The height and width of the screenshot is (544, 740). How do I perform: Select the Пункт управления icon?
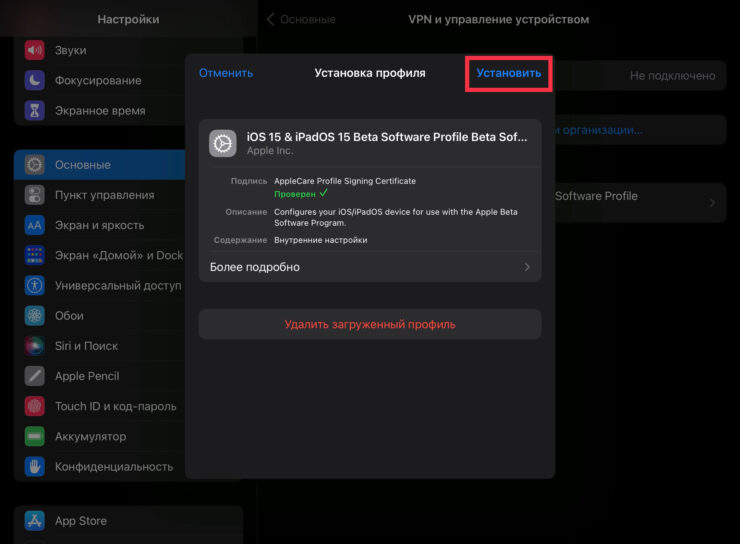coord(35,195)
